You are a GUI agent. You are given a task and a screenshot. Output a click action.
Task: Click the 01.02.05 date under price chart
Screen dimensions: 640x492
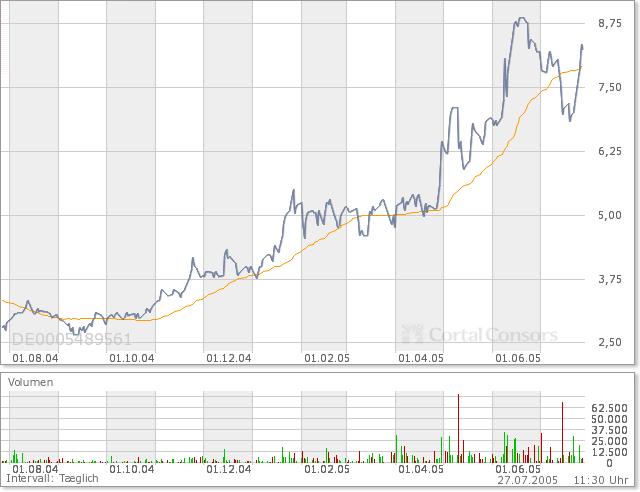pos(327,358)
